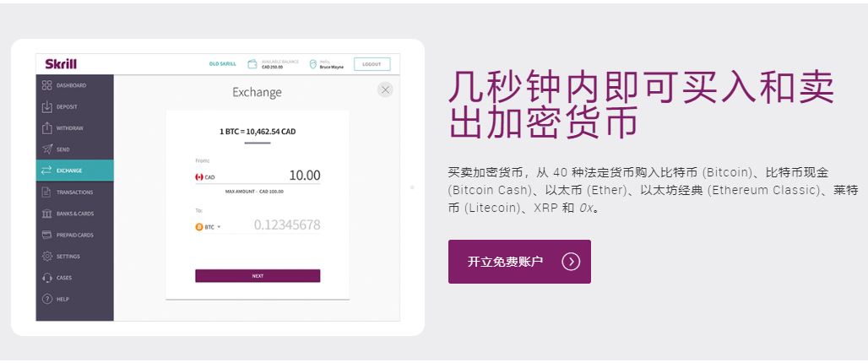Viewport: 868px width, 363px height.
Task: Expand the BTC currency dropdown
Action: 208,227
